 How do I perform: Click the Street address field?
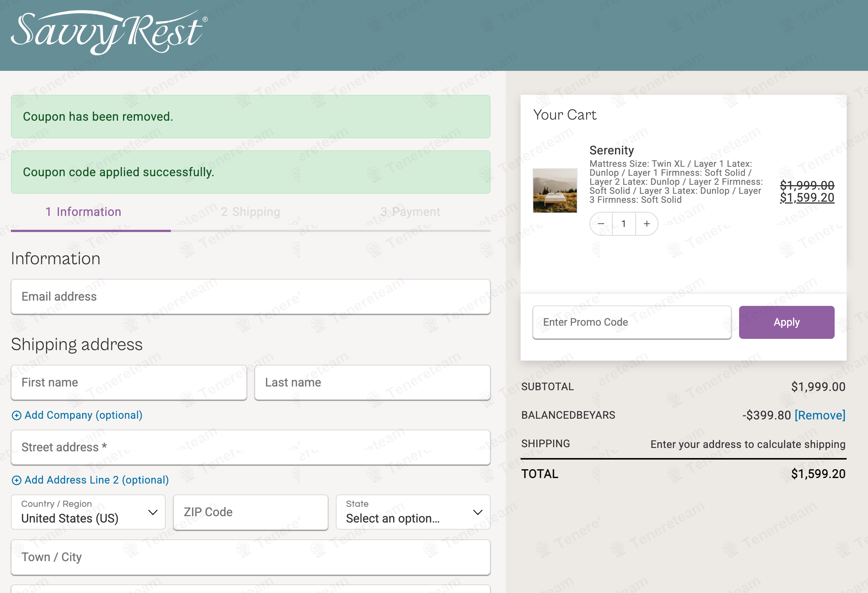pos(250,447)
